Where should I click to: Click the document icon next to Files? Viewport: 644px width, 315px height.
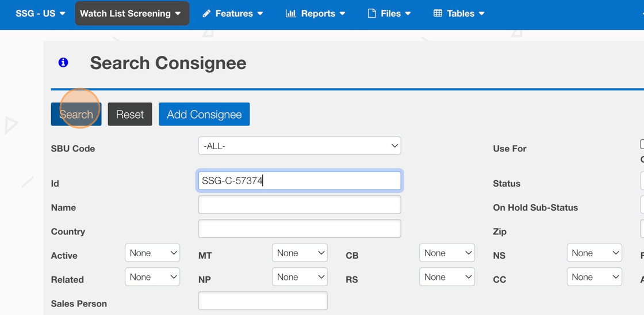pyautogui.click(x=372, y=13)
